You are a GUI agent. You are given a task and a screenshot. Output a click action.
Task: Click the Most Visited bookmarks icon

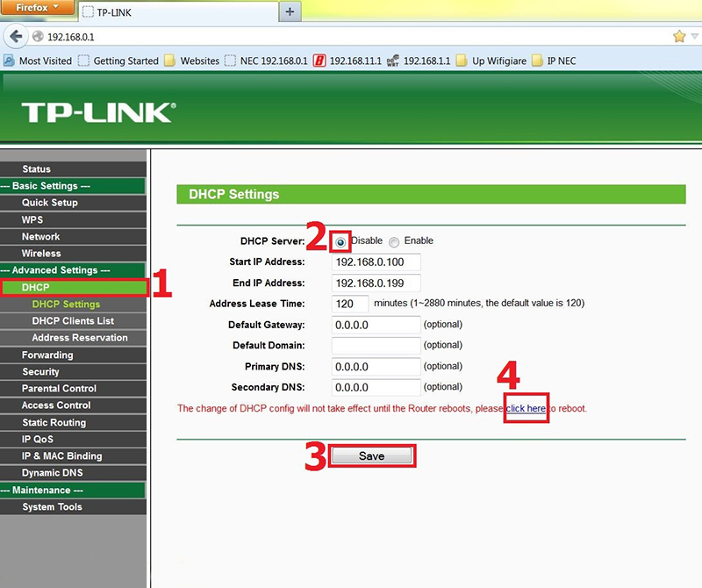9,61
